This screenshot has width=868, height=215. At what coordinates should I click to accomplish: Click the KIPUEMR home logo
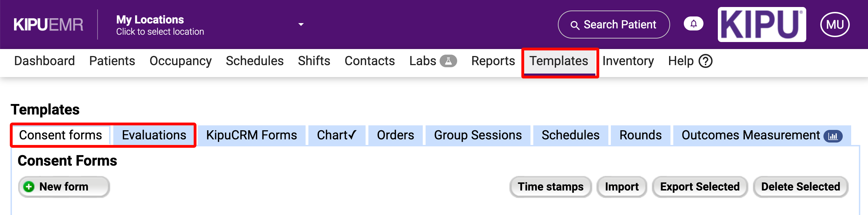click(x=48, y=25)
